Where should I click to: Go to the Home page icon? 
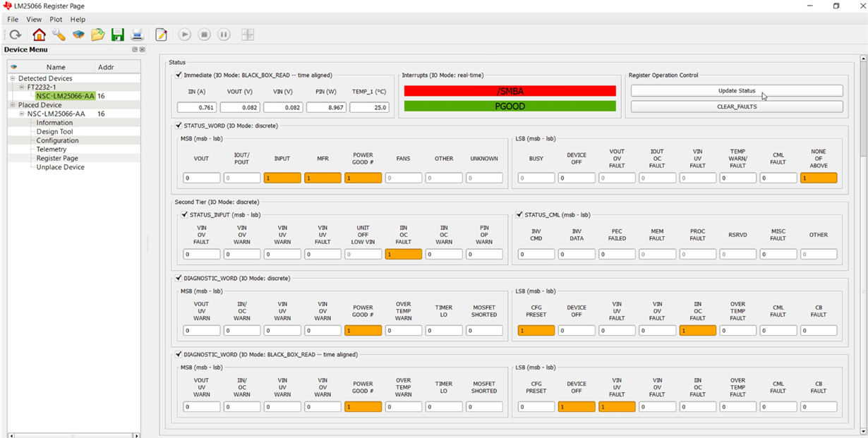pos(39,35)
